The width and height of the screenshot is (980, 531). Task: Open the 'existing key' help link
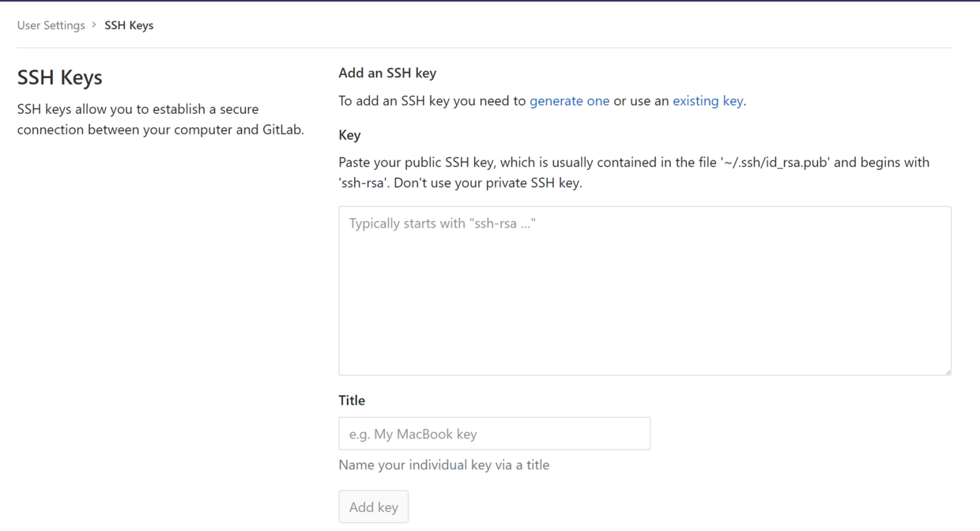[x=707, y=100]
